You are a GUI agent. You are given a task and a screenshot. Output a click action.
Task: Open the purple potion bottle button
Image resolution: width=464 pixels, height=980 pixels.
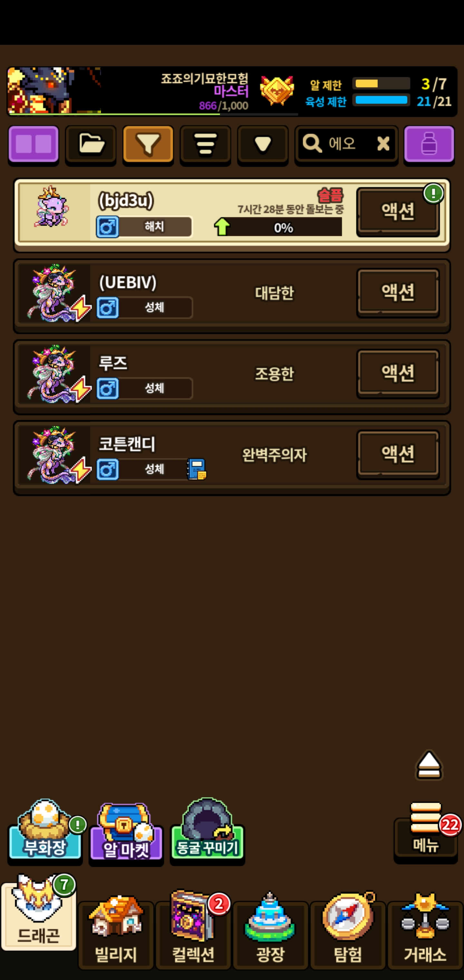tap(429, 145)
